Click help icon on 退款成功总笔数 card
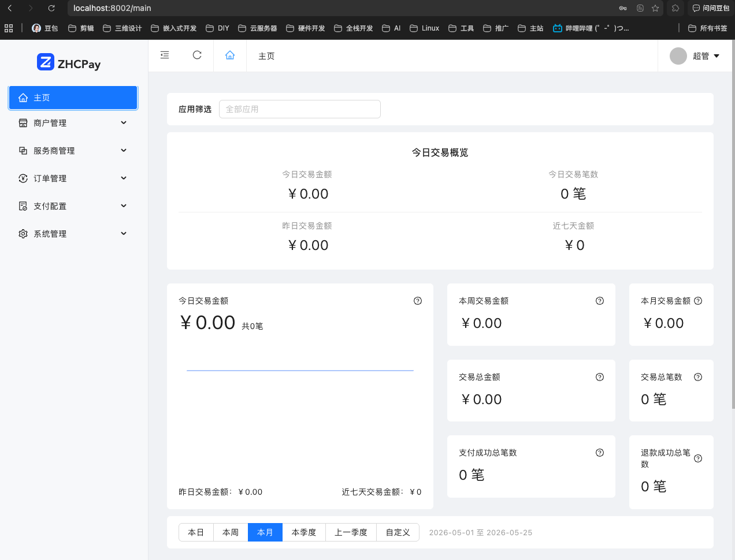735x560 pixels. point(698,458)
